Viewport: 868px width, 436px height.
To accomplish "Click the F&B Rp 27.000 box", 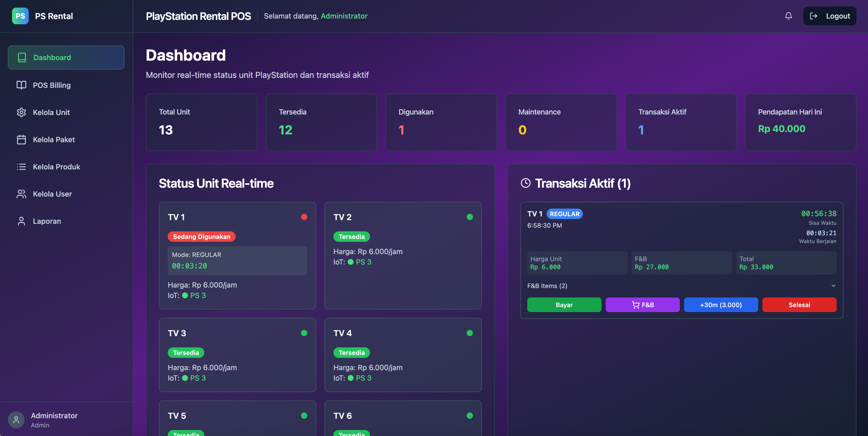I will pos(682,263).
